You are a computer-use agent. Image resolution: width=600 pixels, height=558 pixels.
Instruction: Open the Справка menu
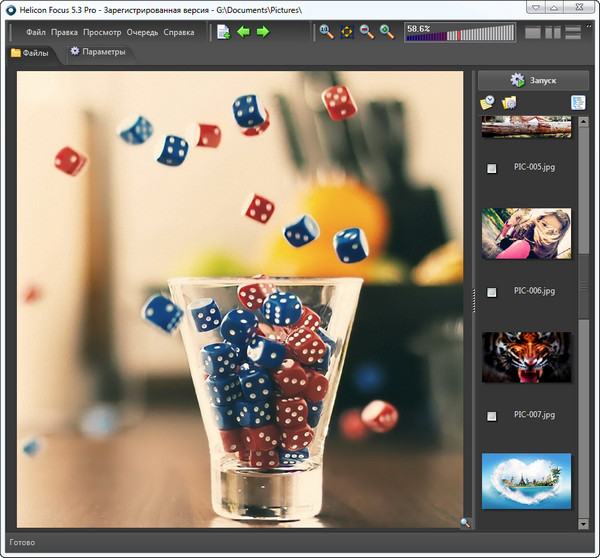[179, 32]
